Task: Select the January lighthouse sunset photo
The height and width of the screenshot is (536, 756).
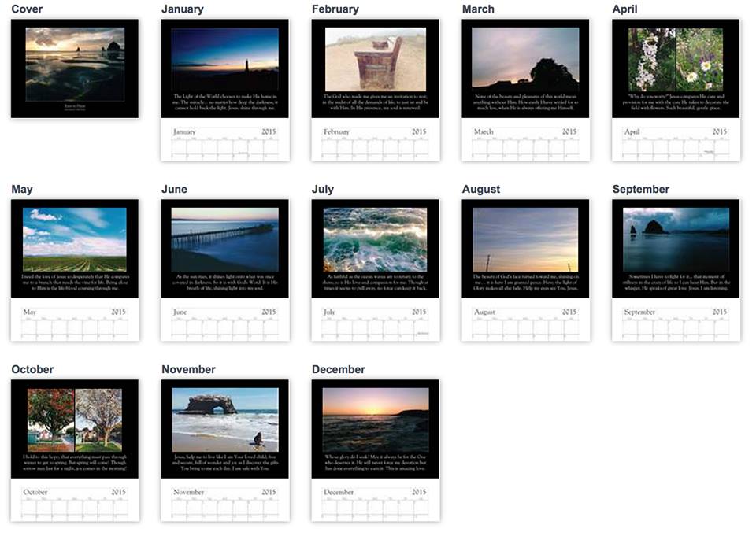Action: pos(225,60)
